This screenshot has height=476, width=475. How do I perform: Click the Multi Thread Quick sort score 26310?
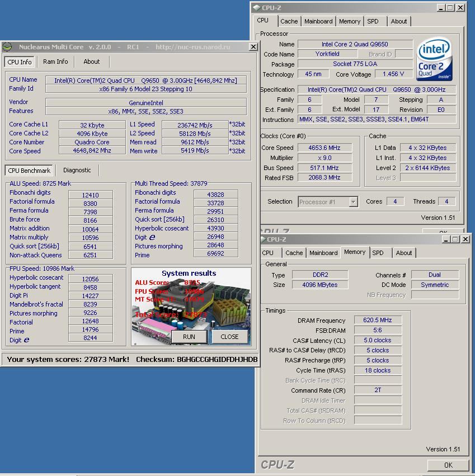pos(215,219)
